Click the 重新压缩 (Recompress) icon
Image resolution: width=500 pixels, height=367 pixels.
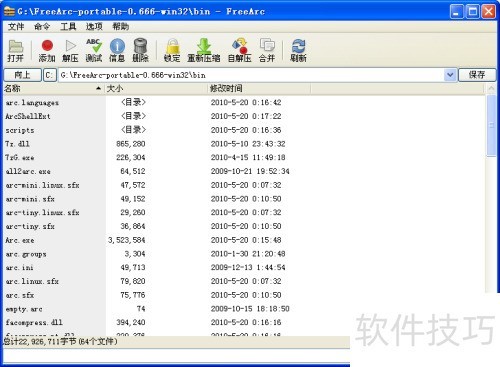click(x=204, y=50)
